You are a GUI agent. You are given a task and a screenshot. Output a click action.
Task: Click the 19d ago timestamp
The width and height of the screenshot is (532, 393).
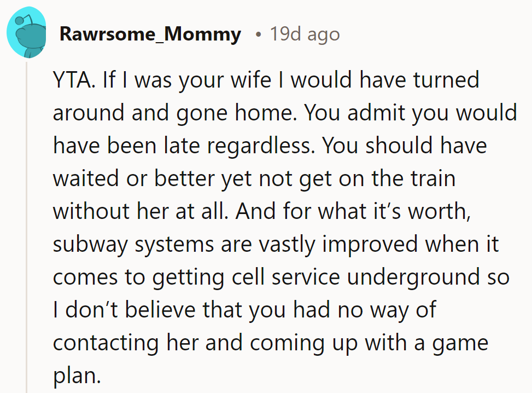pyautogui.click(x=305, y=34)
